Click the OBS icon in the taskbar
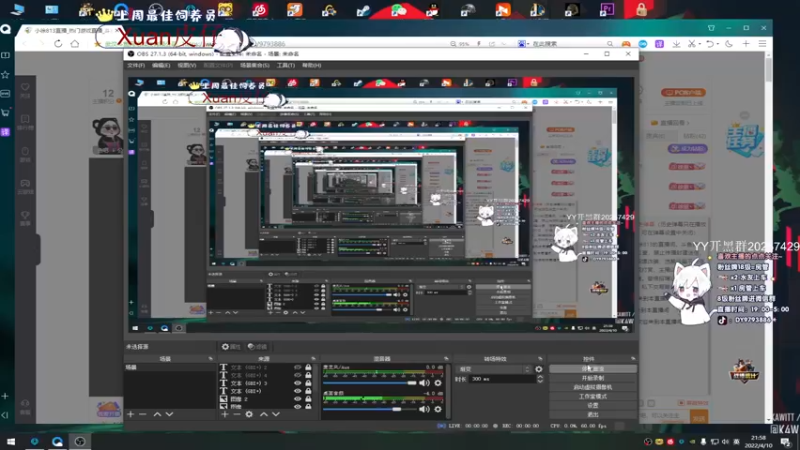The width and height of the screenshot is (800, 450). (x=80, y=441)
